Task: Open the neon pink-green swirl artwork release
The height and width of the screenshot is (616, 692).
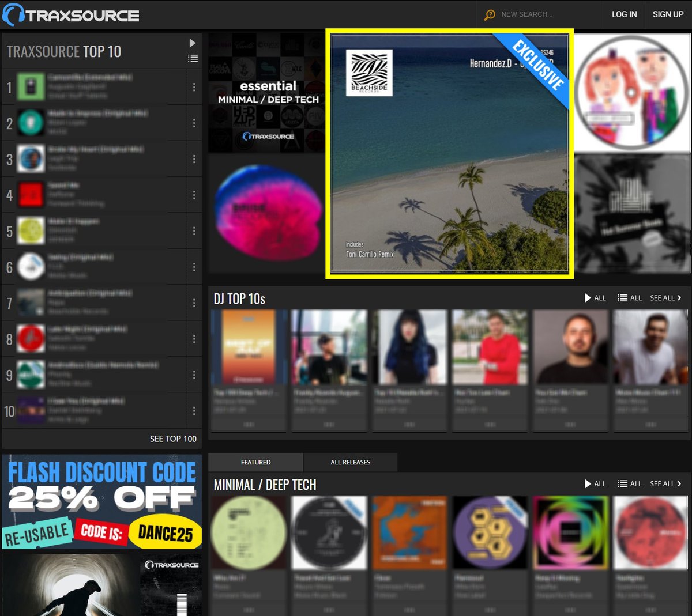Action: (x=570, y=533)
